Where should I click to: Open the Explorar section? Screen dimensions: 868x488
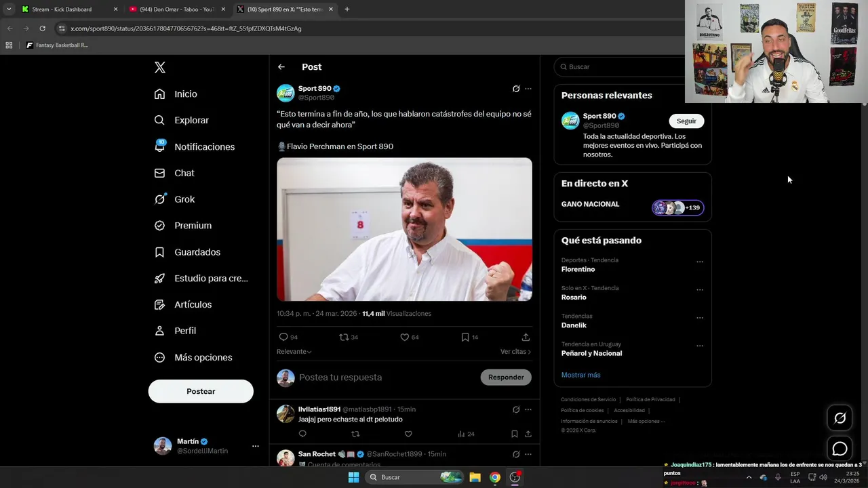(x=181, y=120)
